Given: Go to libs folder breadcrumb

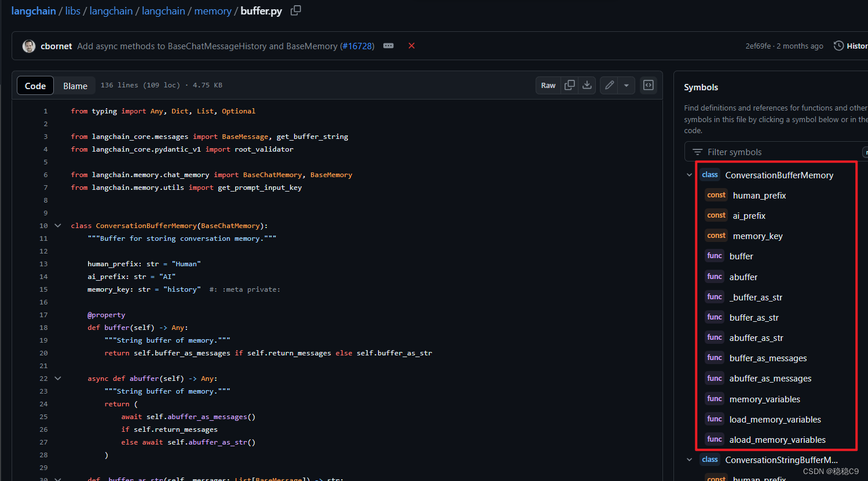Looking at the screenshot, I should click(73, 11).
